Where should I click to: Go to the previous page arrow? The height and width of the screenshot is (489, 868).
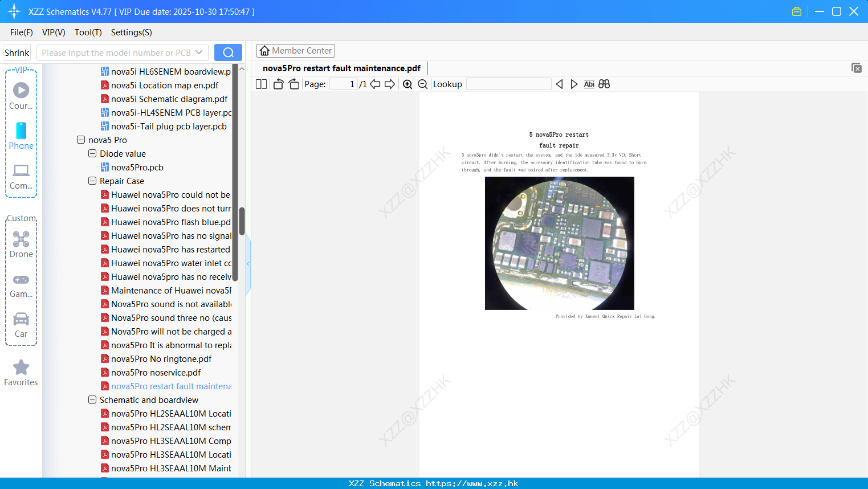375,84
